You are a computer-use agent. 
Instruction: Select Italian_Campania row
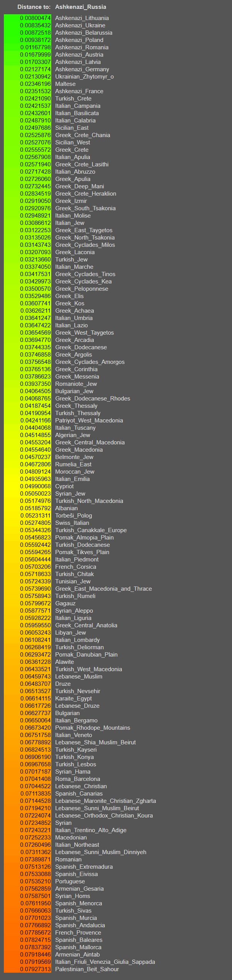coord(77,106)
